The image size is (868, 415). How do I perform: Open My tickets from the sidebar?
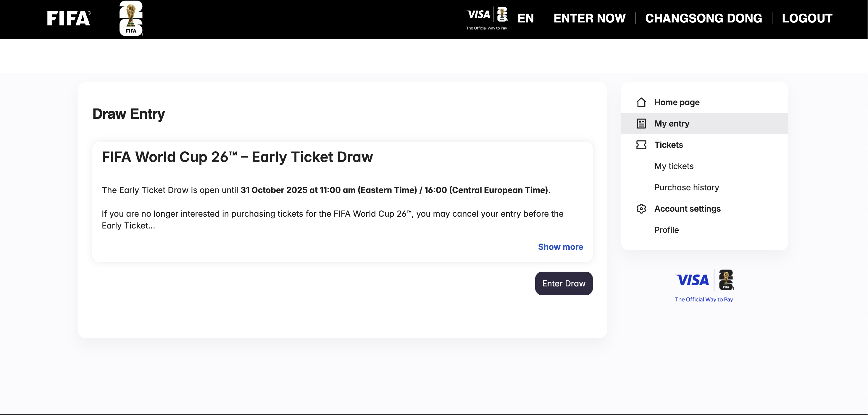tap(674, 166)
